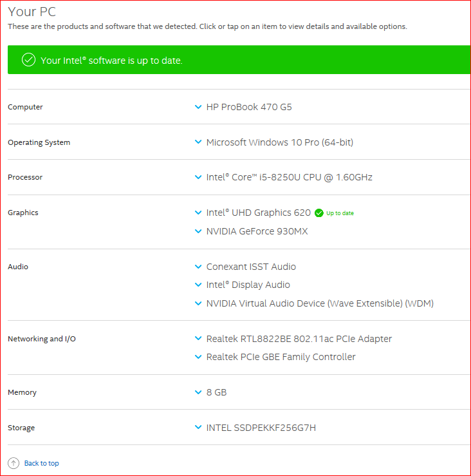Click the Back to top link

(42, 463)
